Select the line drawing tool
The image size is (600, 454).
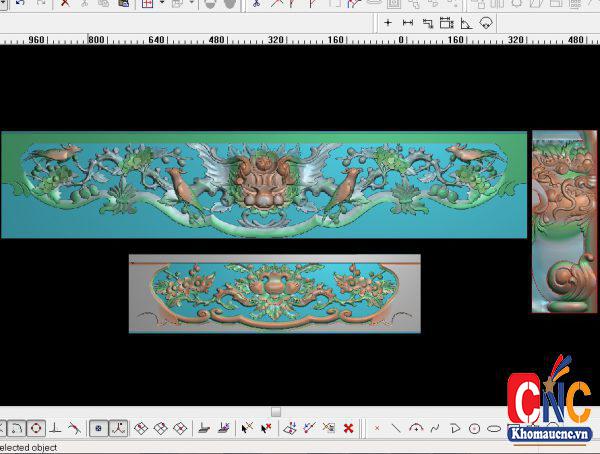(396, 428)
